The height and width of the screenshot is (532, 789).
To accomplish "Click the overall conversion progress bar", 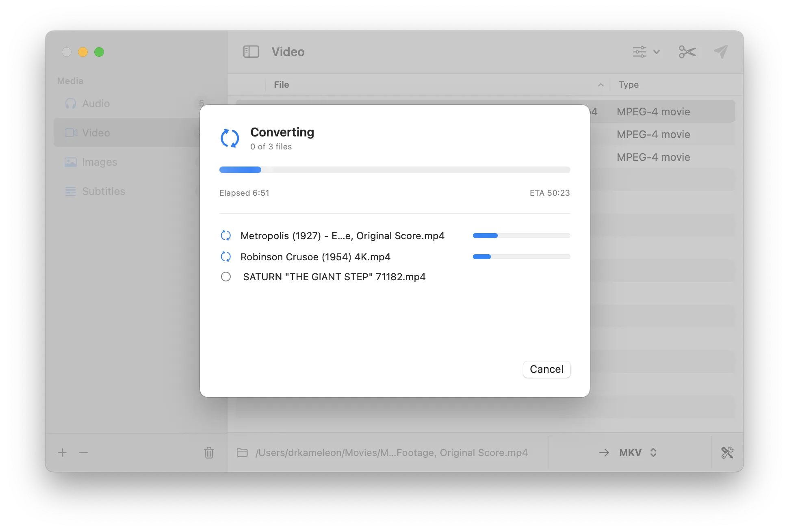I will click(x=394, y=170).
